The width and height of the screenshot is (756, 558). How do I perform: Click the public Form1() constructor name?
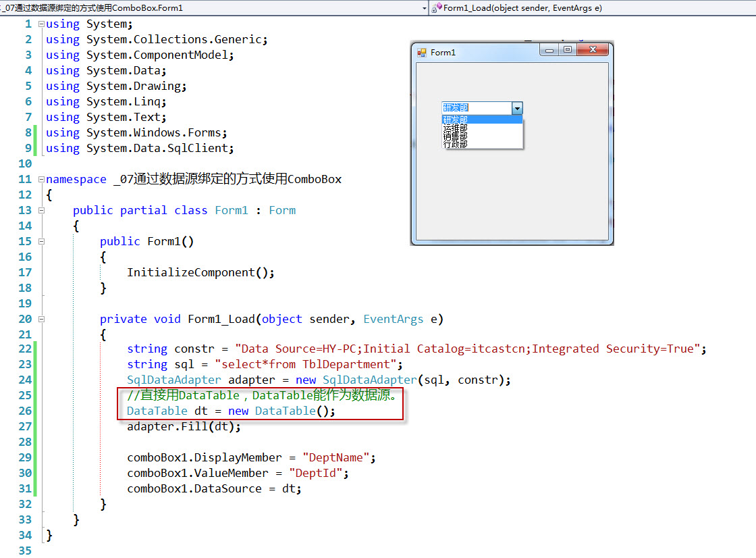coord(170,241)
